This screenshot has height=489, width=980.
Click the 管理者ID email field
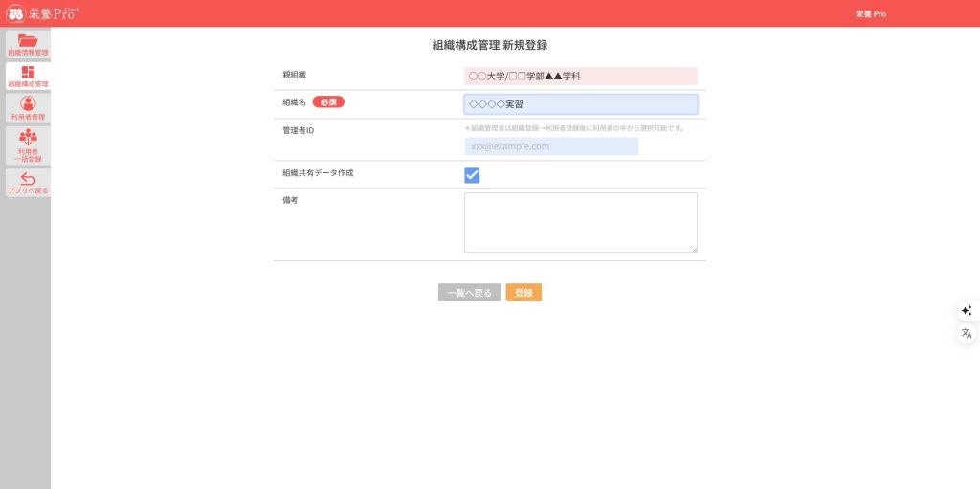click(x=550, y=146)
